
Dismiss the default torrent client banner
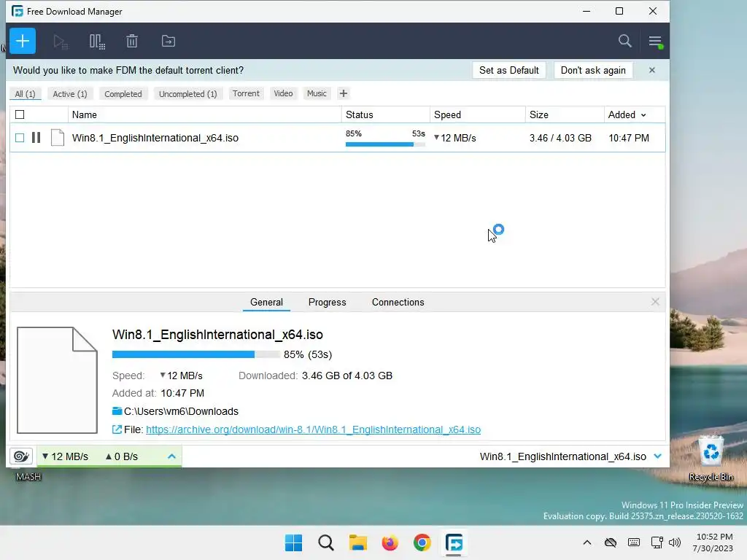coord(651,70)
